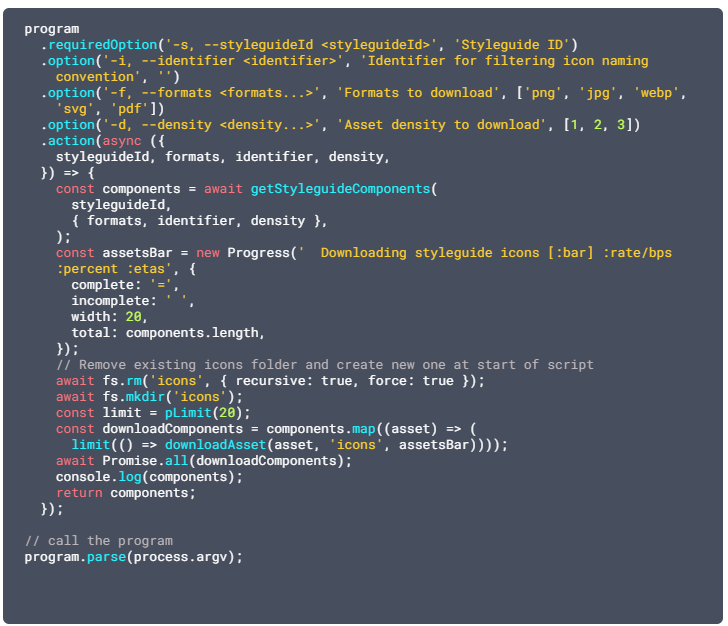Click the 'Formats to download' string
Viewport: 728px width, 626px height.
click(x=418, y=93)
